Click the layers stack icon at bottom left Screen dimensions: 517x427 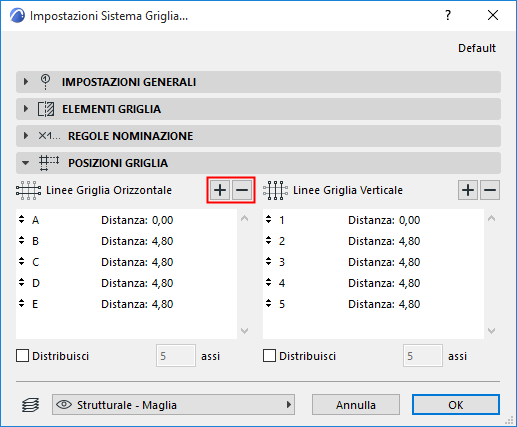(x=31, y=405)
